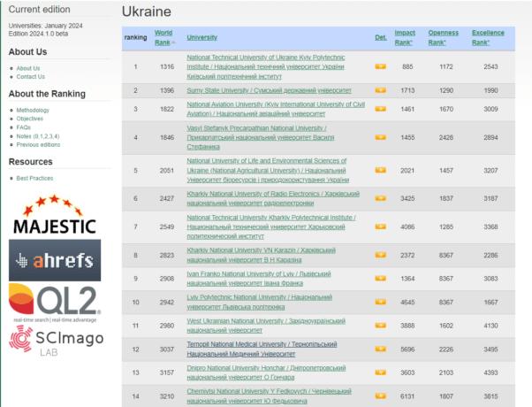Open the ahrefs sponsor logo

53,260
